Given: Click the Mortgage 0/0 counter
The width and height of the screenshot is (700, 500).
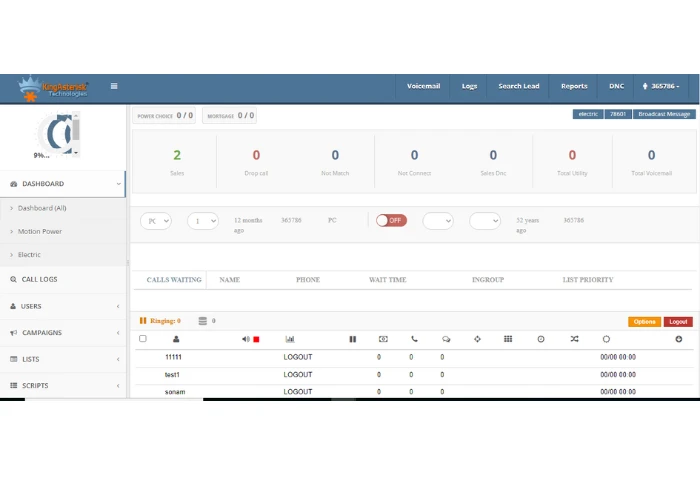Looking at the screenshot, I should 229,116.
